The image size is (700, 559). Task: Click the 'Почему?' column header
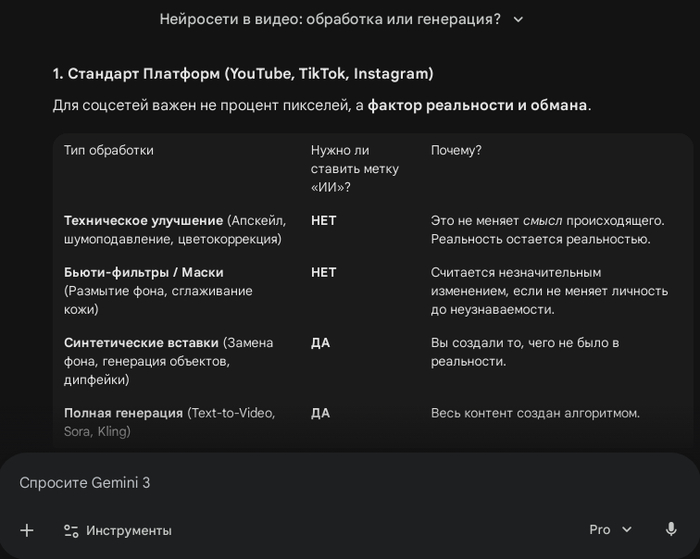(456, 150)
